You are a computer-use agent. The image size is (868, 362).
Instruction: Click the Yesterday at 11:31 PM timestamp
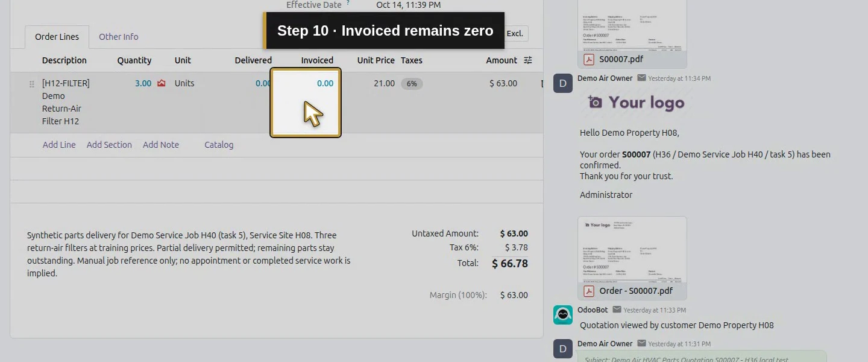point(679,344)
